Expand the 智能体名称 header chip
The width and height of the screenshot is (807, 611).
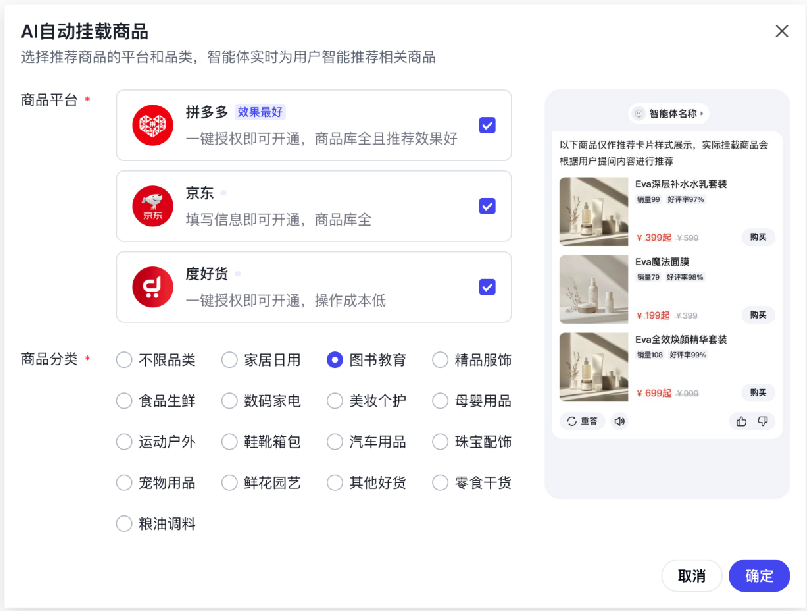(x=669, y=113)
